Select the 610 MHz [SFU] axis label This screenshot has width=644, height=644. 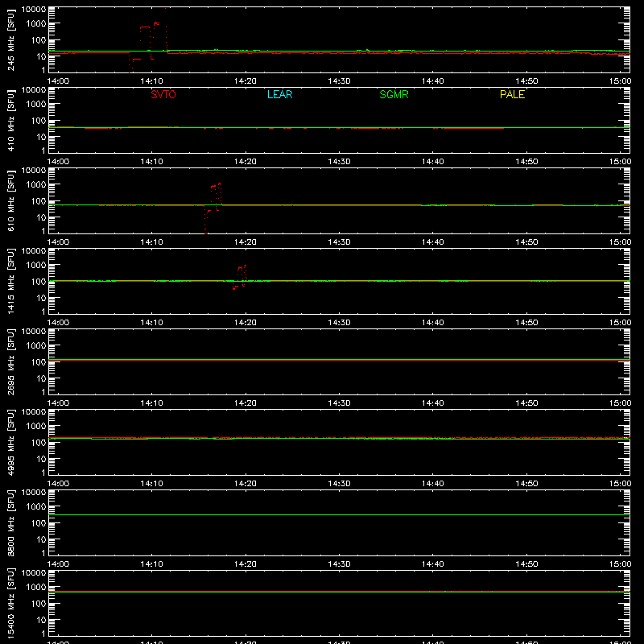click(x=10, y=200)
